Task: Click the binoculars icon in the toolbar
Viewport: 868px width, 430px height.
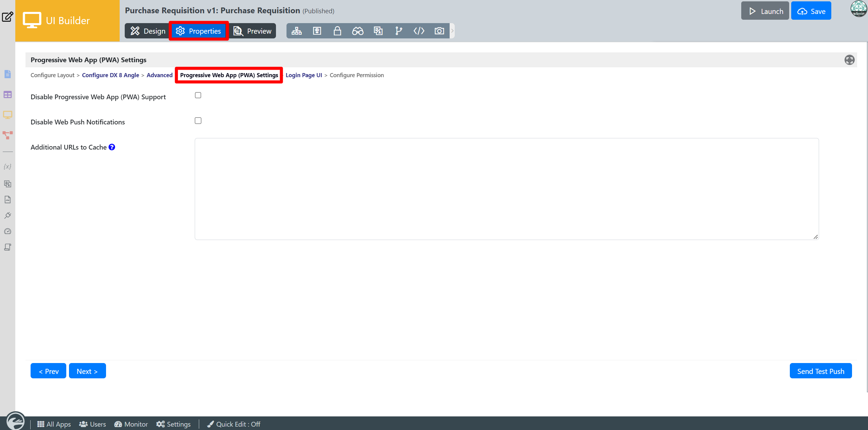Action: 358,31
